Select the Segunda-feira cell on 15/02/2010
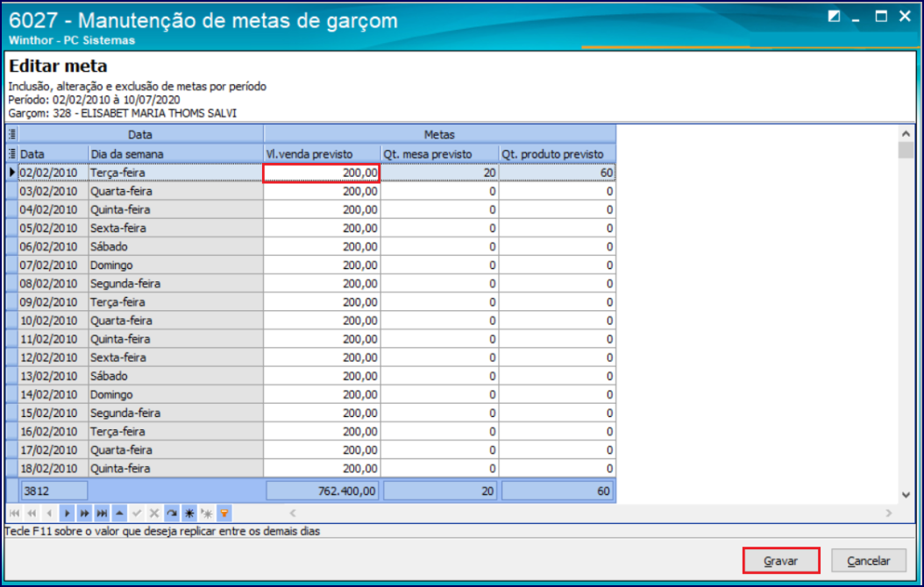924x587 pixels. tap(175, 414)
